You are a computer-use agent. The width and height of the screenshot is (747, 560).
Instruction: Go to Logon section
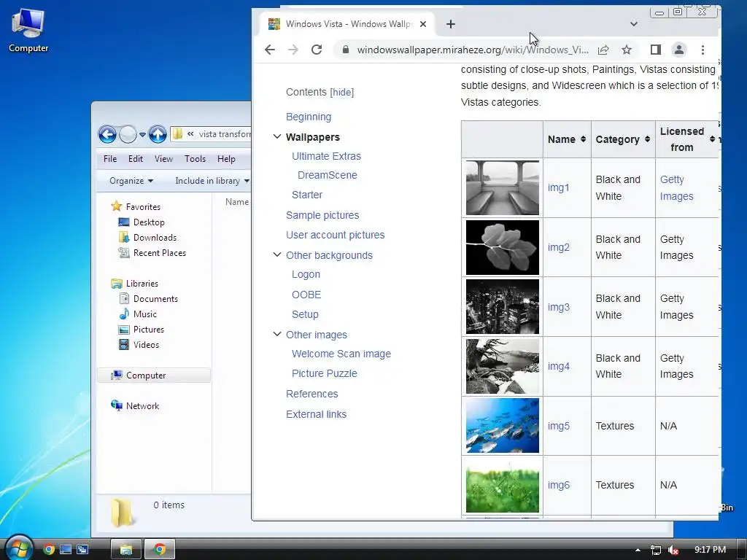click(306, 274)
